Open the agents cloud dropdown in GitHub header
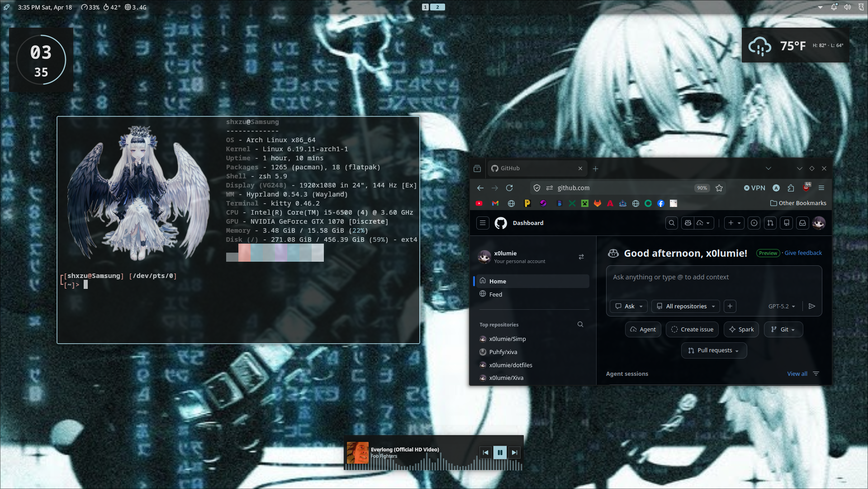 (x=704, y=223)
